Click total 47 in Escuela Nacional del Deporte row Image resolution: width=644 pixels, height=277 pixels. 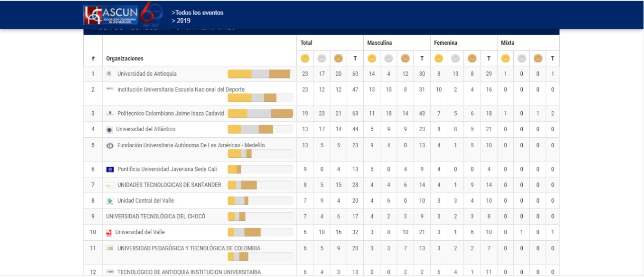coord(355,89)
